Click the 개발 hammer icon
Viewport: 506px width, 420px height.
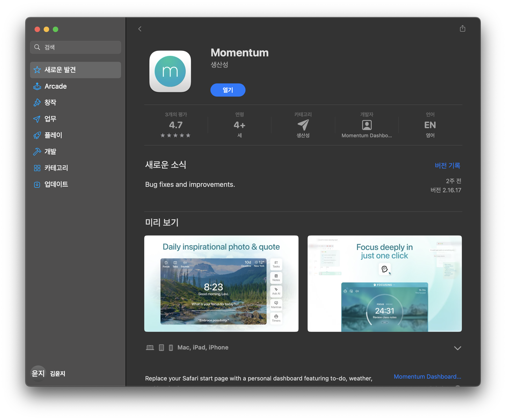[37, 152]
